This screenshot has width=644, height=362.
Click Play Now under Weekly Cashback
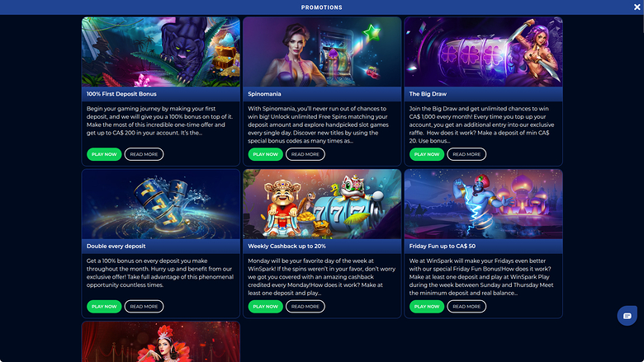tap(265, 306)
